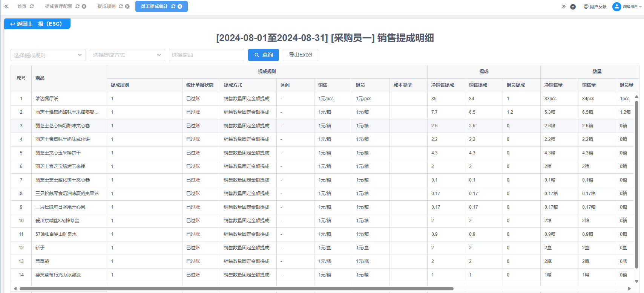Click the 超级用户 avatar icon
Screen dimensions: 644x293
click(x=616, y=6)
